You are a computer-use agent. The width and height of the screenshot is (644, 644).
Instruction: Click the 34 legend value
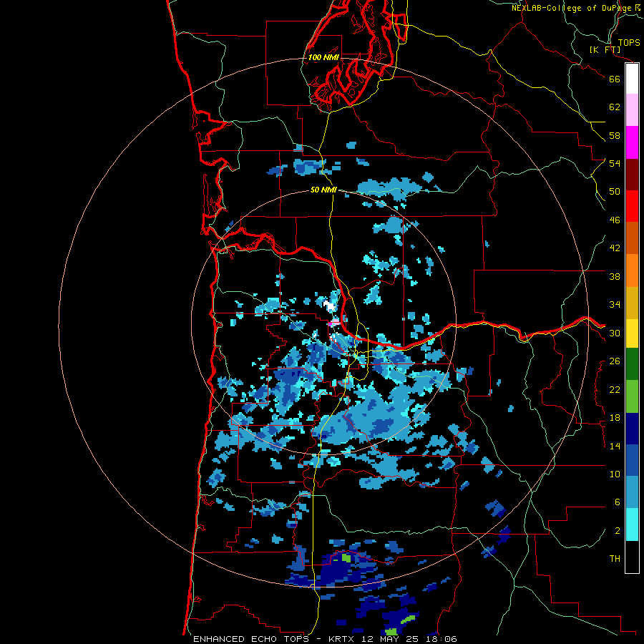(615, 304)
